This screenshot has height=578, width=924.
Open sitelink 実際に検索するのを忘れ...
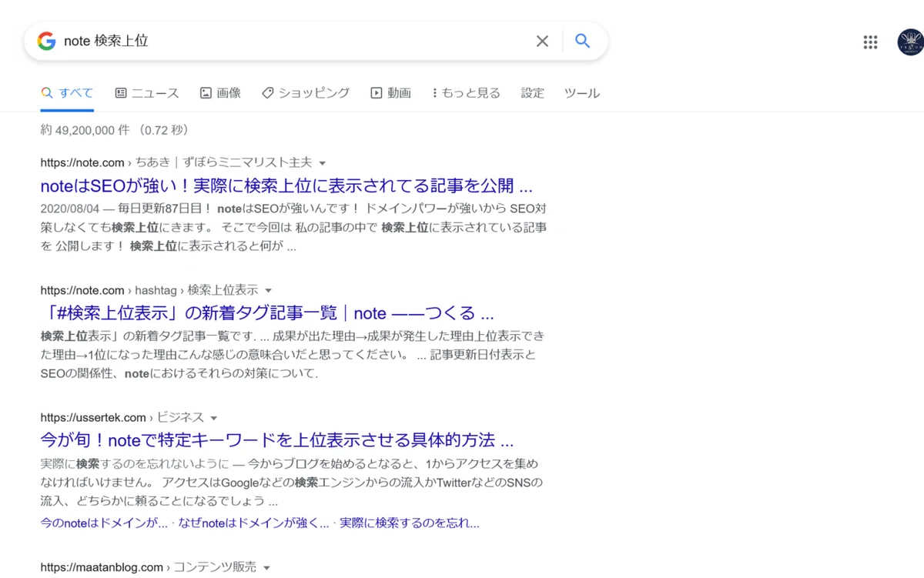(x=410, y=523)
